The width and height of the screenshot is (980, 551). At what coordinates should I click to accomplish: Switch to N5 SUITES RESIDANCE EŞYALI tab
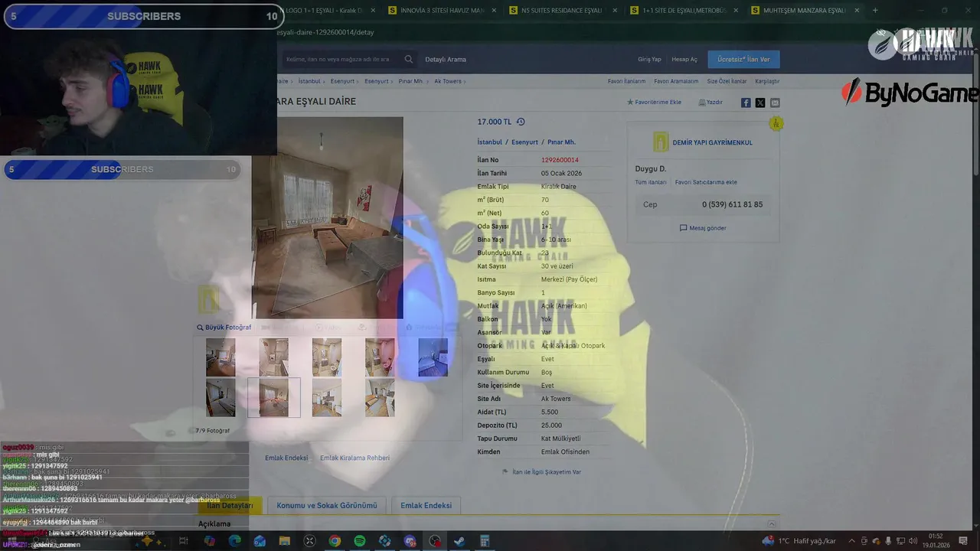[x=561, y=11]
